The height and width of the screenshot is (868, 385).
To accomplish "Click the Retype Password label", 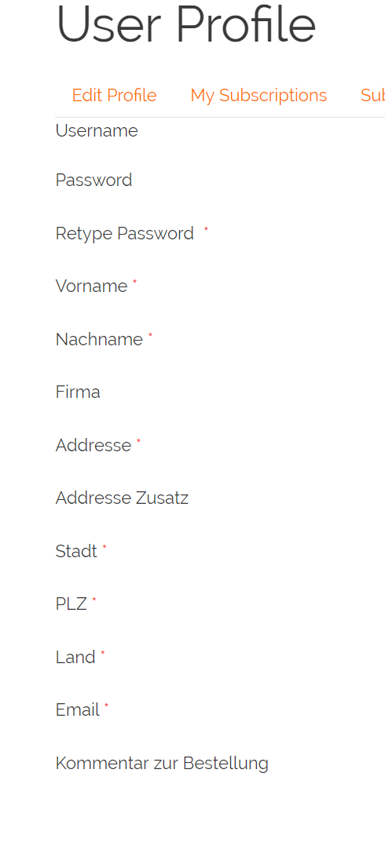I will click(125, 234).
